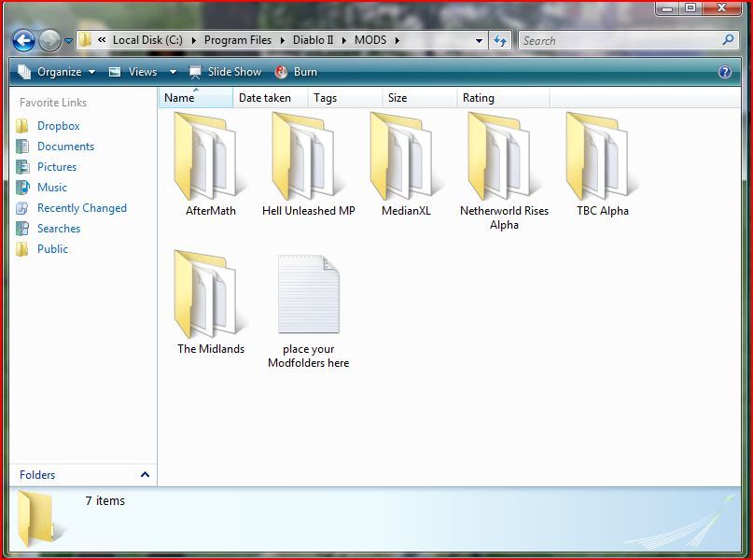The image size is (753, 560).
Task: Open the Views options dropdown arrow
Action: [173, 72]
